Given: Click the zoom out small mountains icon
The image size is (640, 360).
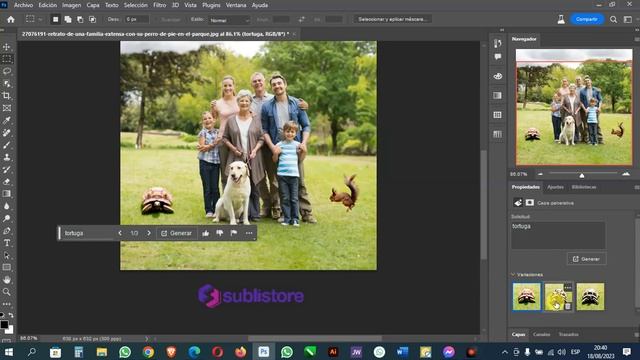Looking at the screenshot, I should click(x=540, y=174).
